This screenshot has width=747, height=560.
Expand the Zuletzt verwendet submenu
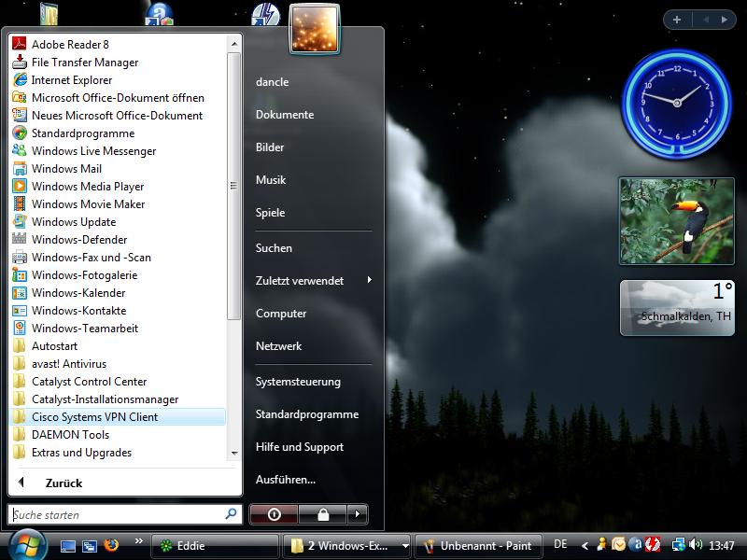click(x=312, y=281)
